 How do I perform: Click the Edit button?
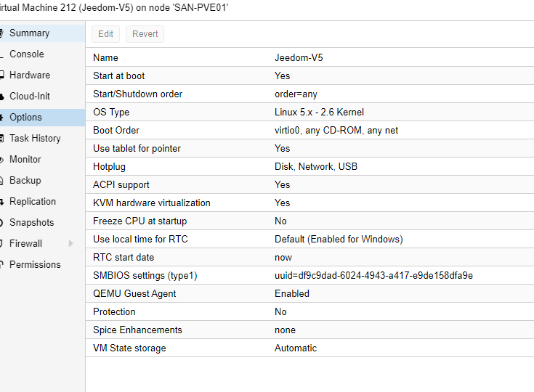105,34
